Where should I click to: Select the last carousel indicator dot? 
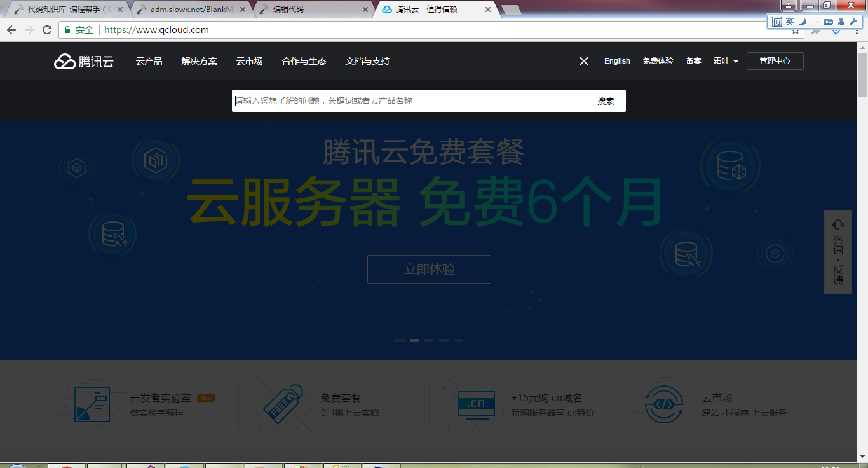tap(458, 340)
